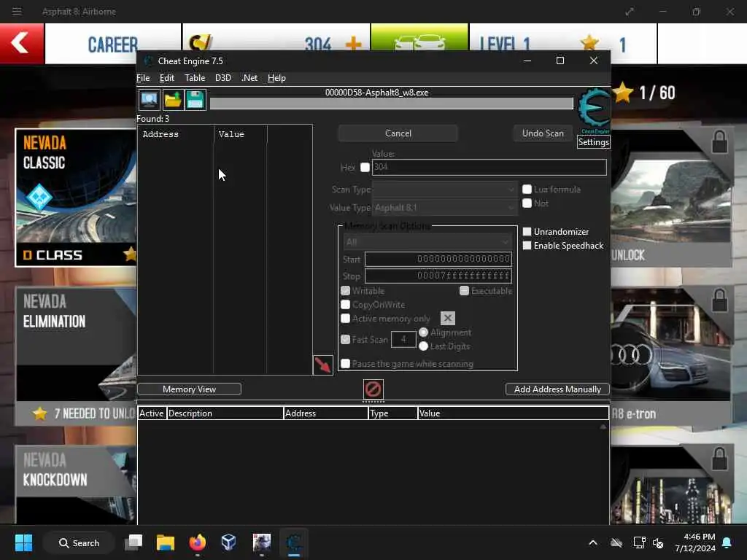This screenshot has width=747, height=560.
Task: Open the Value Type dropdown
Action: tap(444, 208)
